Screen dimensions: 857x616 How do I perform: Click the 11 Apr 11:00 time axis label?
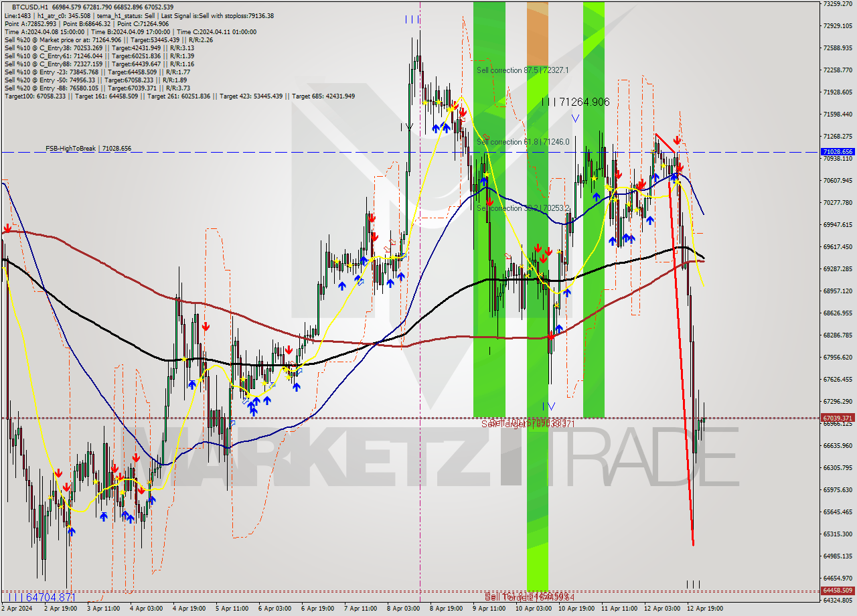(620, 609)
